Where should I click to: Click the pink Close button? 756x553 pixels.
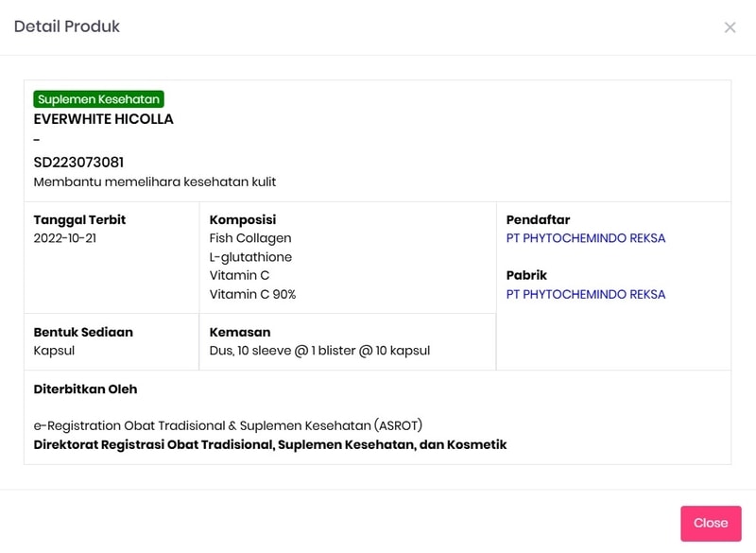point(710,523)
